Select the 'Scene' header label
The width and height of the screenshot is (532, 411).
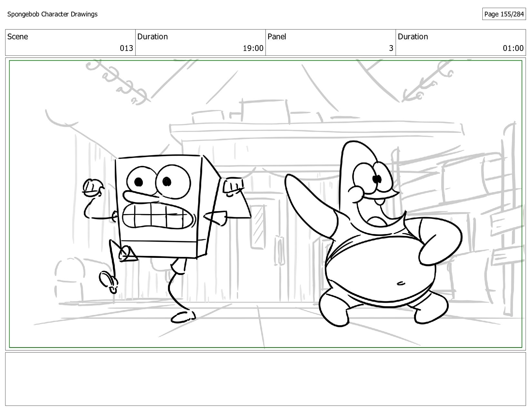click(x=18, y=37)
